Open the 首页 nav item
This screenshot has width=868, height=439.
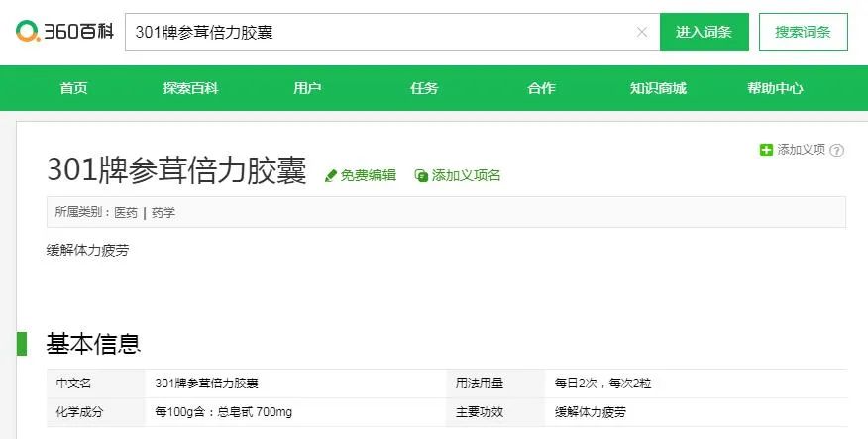(73, 88)
